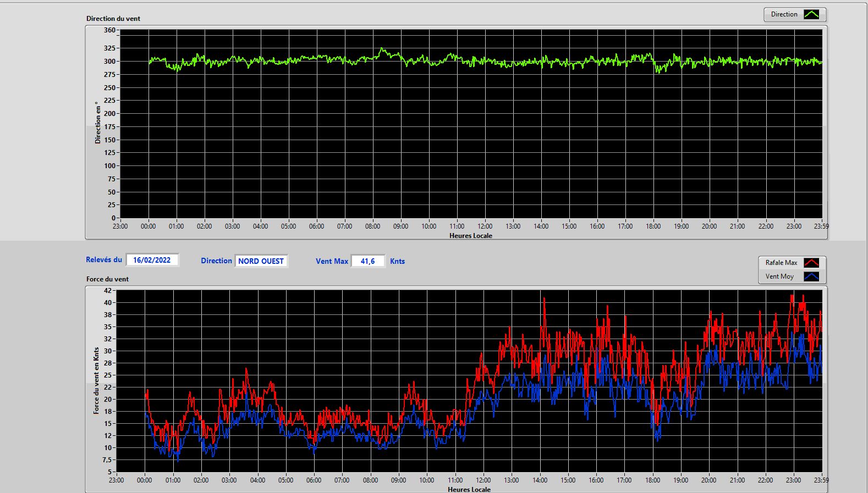Click the 42 value on wind force axis

click(x=108, y=290)
